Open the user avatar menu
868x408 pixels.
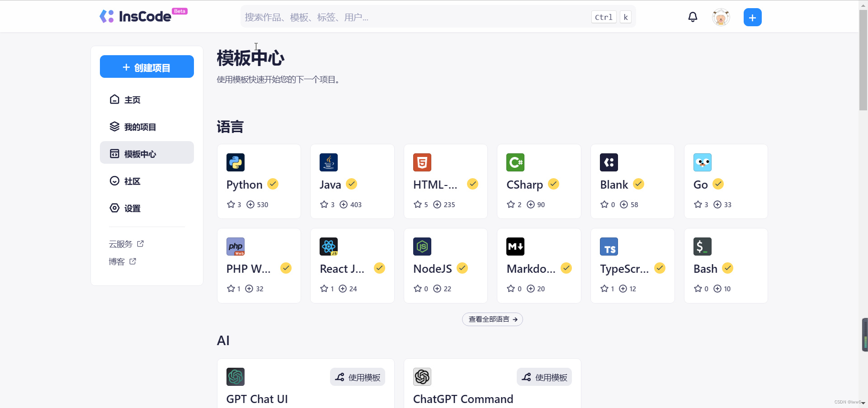click(721, 17)
